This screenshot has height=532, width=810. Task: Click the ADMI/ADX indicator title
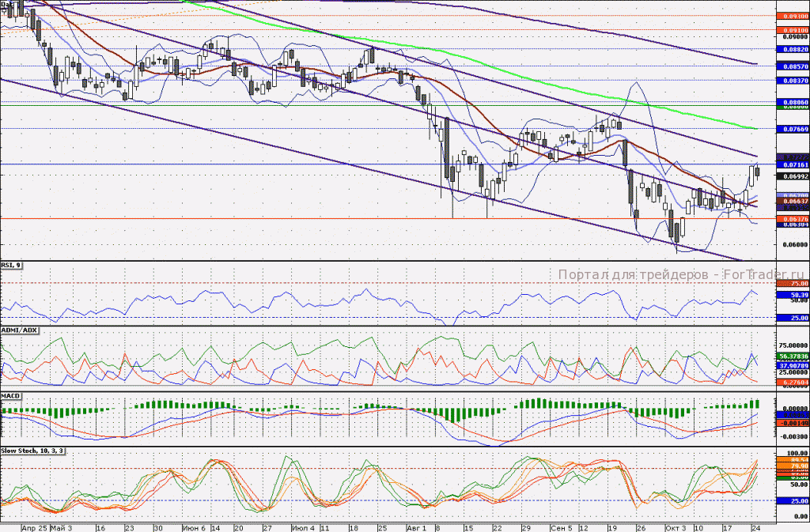click(x=19, y=330)
